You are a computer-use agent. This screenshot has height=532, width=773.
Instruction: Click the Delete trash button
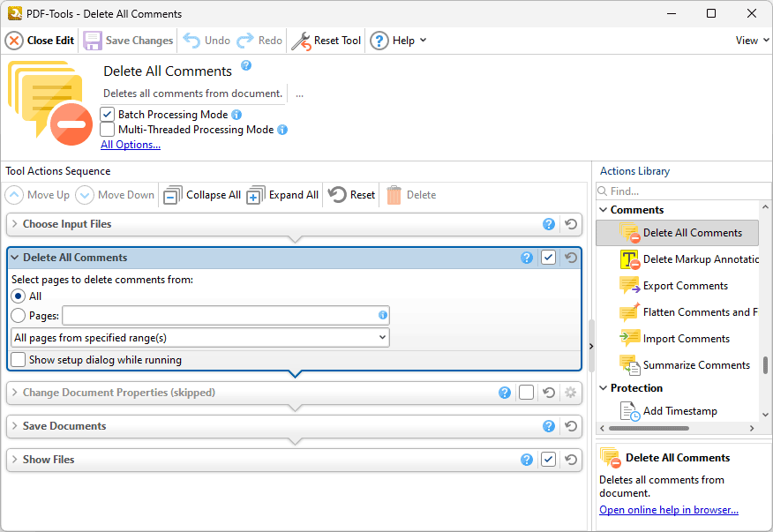point(411,195)
